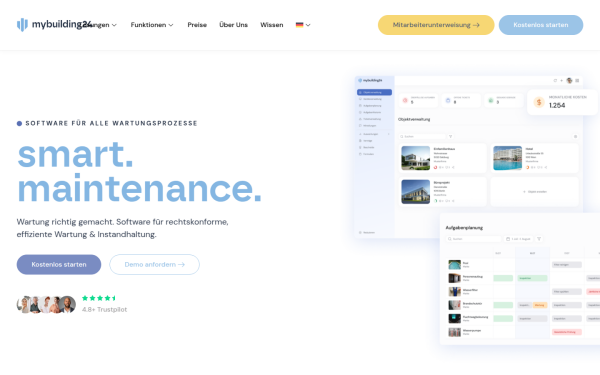The height and width of the screenshot is (375, 600).
Task: Open the Preise page
Action: pyautogui.click(x=197, y=25)
